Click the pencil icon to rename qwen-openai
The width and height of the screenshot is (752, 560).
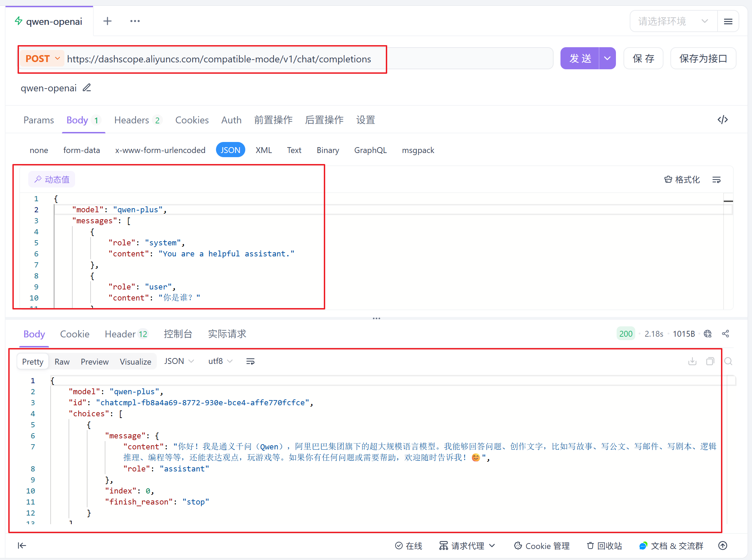tap(87, 88)
